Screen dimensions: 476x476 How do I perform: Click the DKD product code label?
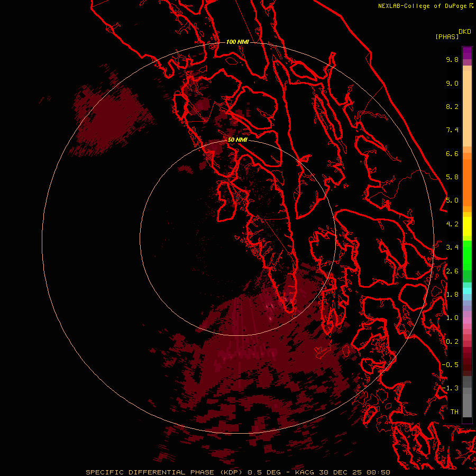click(x=465, y=32)
